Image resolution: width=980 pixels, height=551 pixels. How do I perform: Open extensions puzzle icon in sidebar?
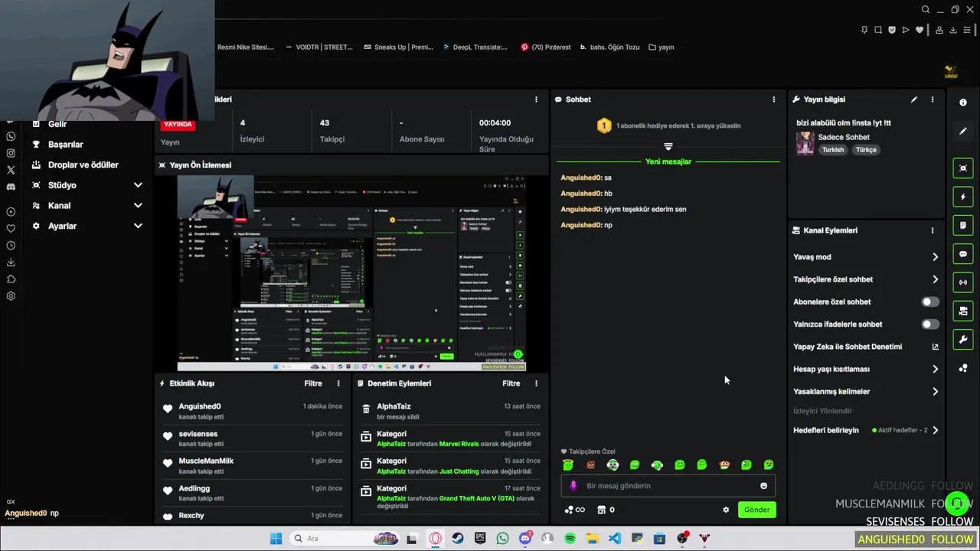(11, 279)
